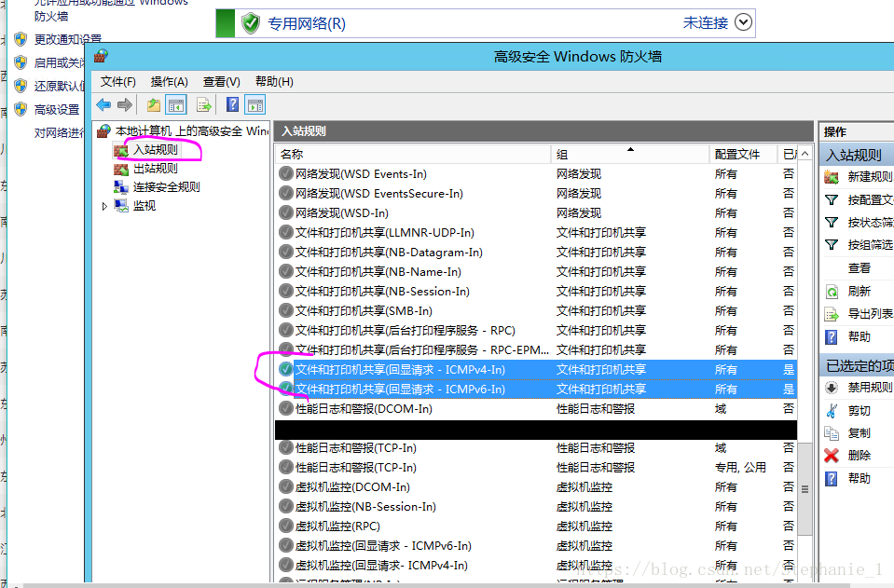Select 入站规则 in the left tree

155,149
